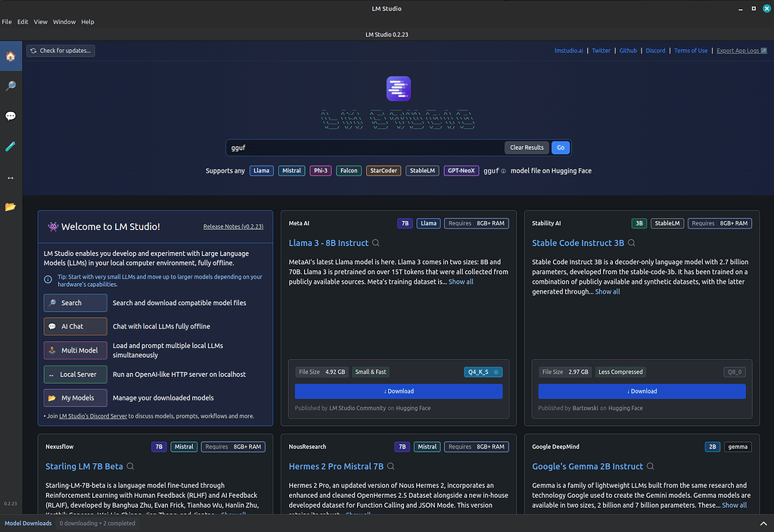Open the Home screen from the sidebar
This screenshot has width=774, height=532.
(10, 56)
